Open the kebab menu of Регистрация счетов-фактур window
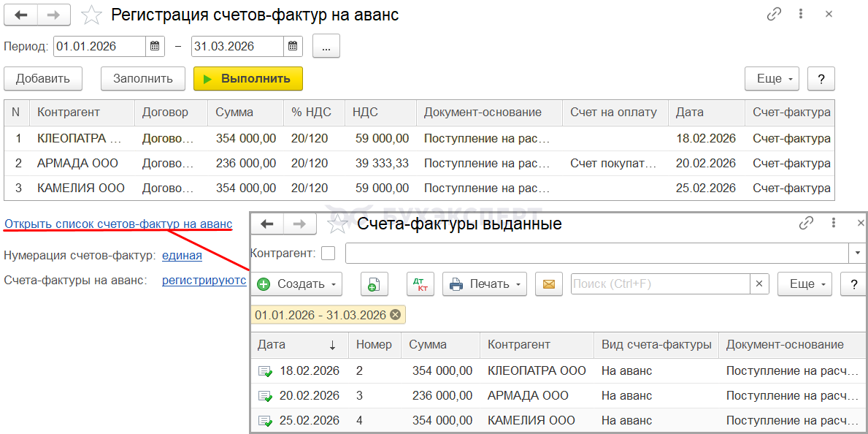 pyautogui.click(x=801, y=15)
